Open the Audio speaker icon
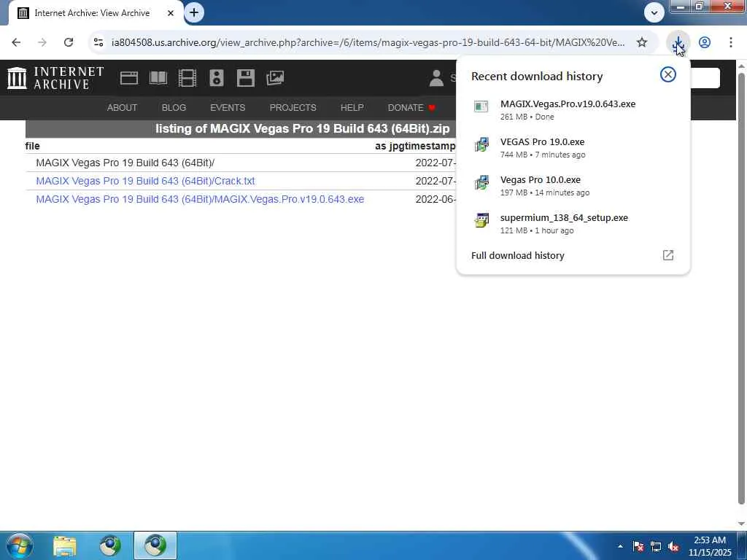 (216, 78)
